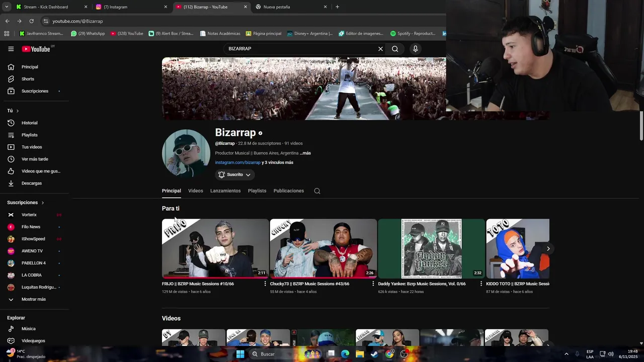Open a new browser tab
Screen dimensions: 644x362
(x=337, y=7)
